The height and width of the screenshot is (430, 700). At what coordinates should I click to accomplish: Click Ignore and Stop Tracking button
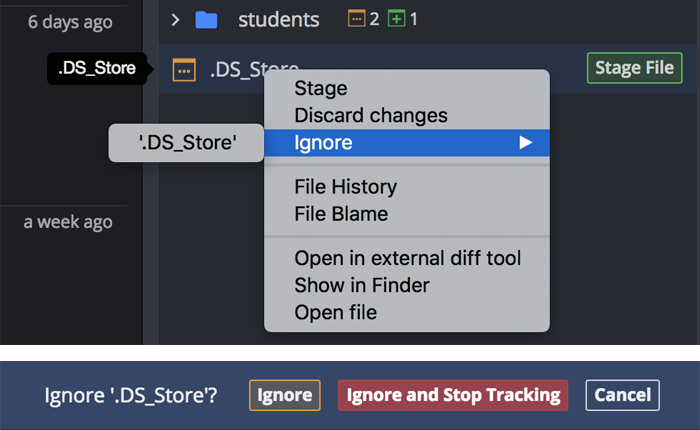click(453, 395)
